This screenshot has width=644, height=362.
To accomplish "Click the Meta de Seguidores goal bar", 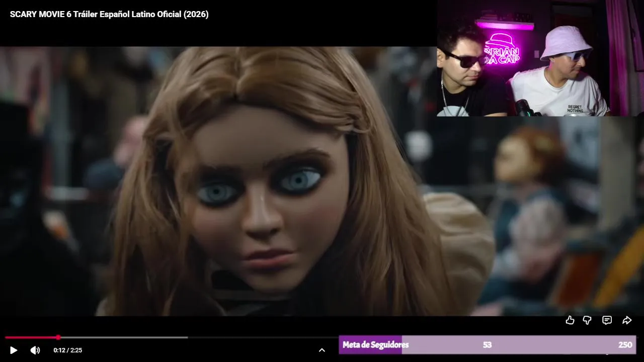I will [x=488, y=345].
